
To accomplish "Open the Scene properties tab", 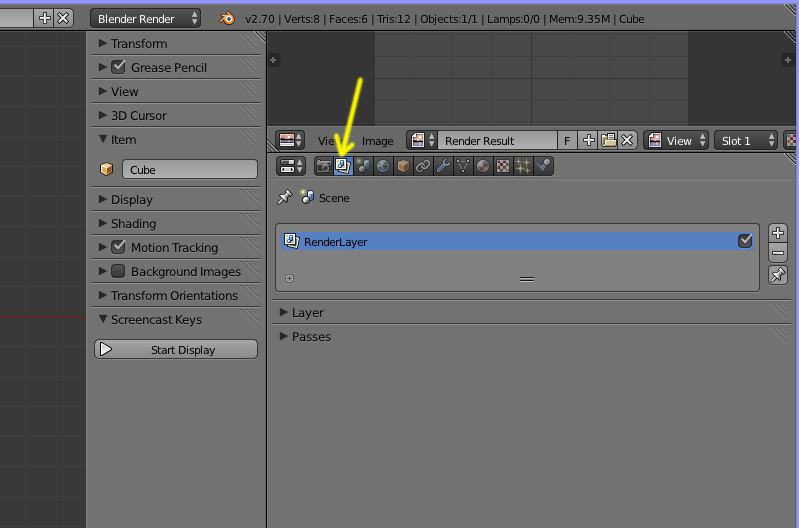I will click(363, 166).
